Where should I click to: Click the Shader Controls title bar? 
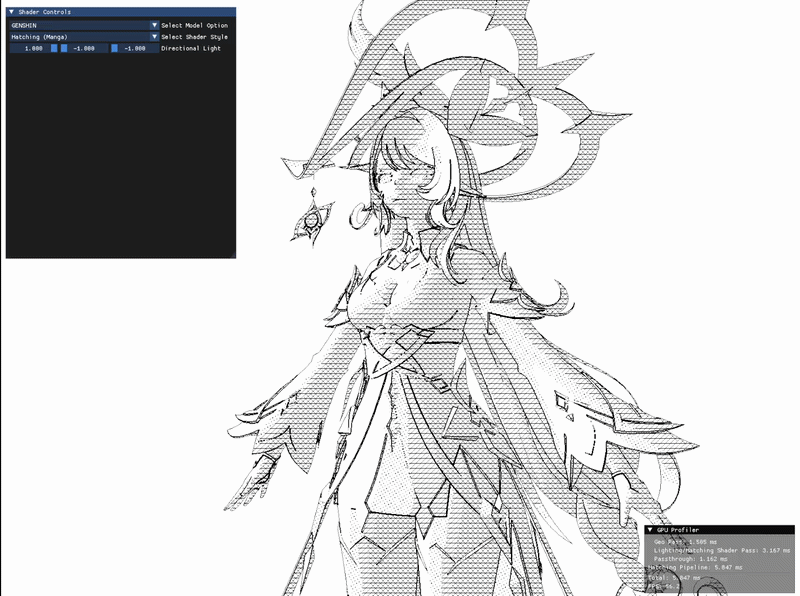(121, 12)
